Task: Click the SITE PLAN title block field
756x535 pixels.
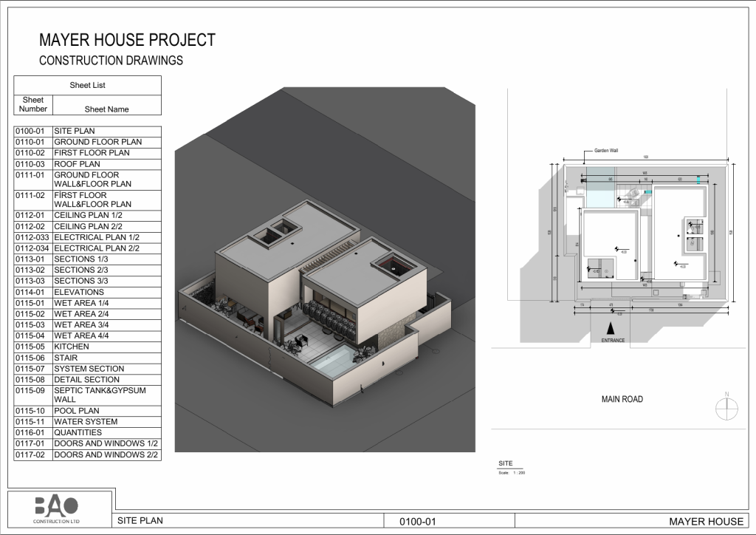Action: pyautogui.click(x=140, y=520)
